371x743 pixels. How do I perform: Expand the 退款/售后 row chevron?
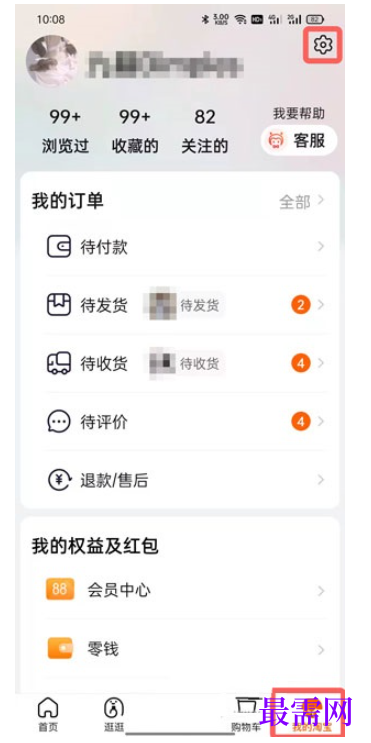321,480
